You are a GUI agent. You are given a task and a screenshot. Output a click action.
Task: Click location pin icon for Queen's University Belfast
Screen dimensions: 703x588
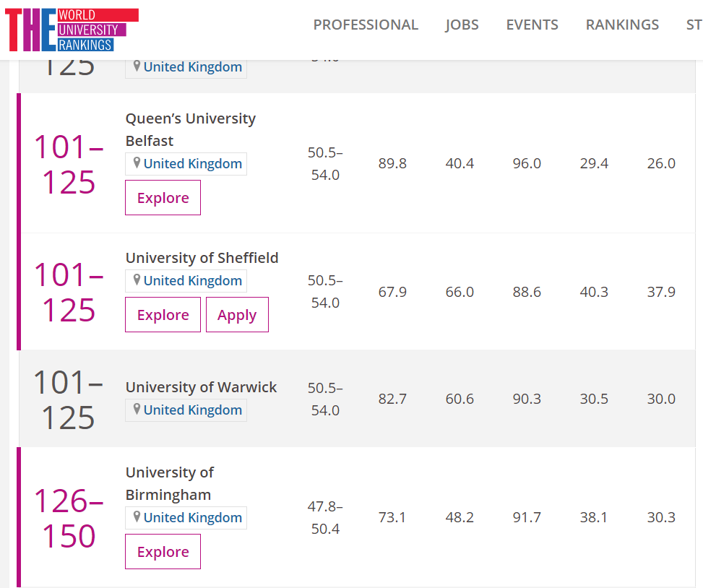[x=137, y=163]
